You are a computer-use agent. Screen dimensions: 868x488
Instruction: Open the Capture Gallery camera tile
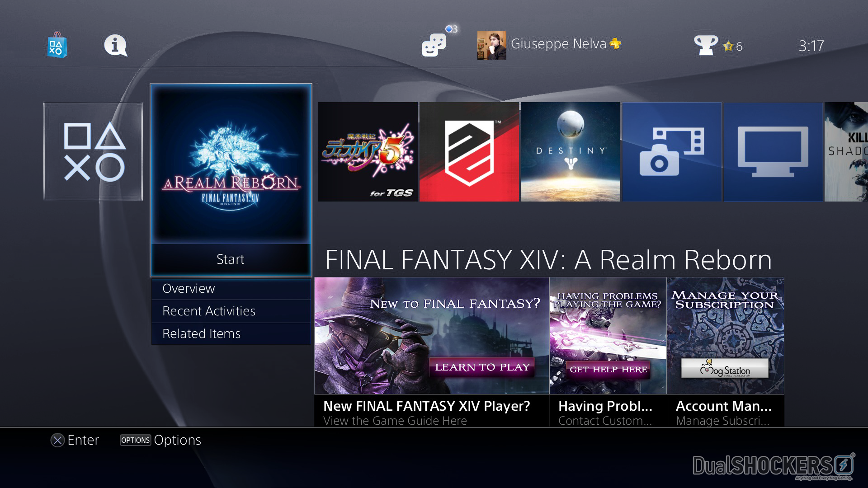point(672,152)
